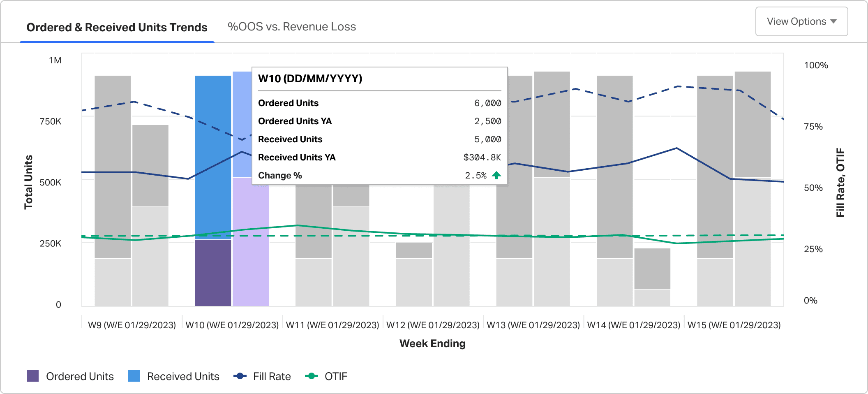
Task: Click the 1M label on left axis
Action: click(x=55, y=60)
